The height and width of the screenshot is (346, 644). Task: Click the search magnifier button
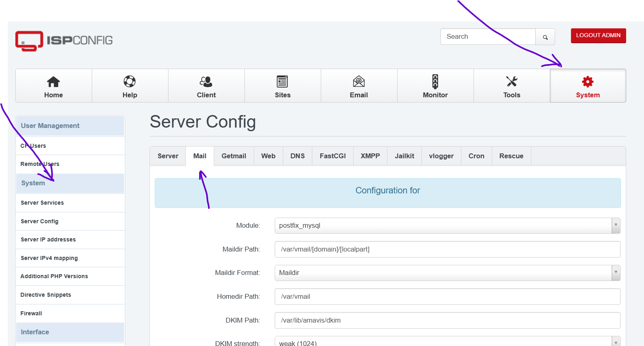click(x=545, y=37)
